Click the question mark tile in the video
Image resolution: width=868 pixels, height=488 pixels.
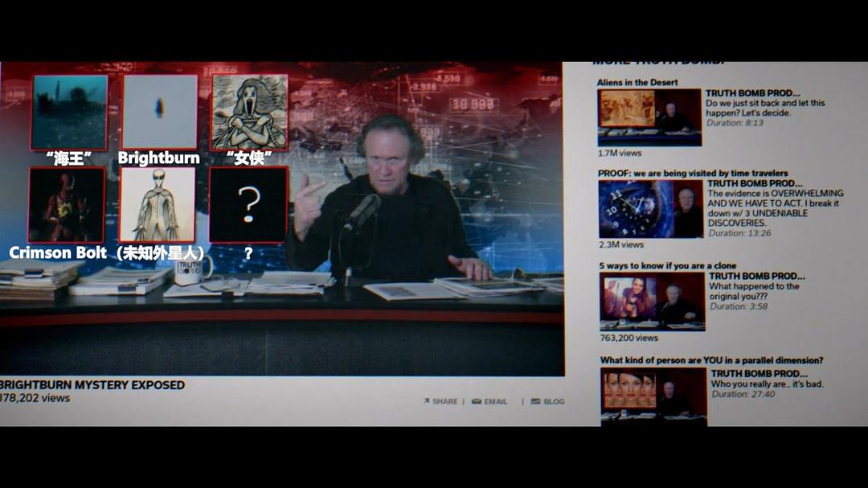[x=248, y=204]
